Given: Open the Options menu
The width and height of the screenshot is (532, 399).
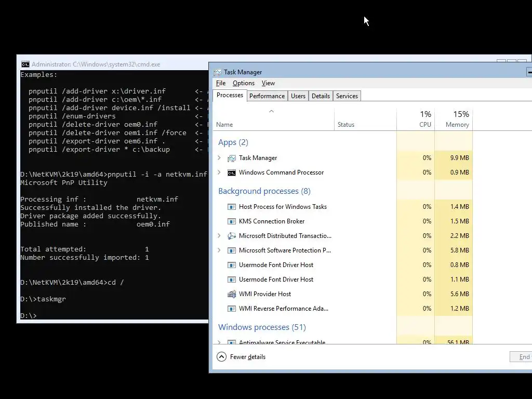Looking at the screenshot, I should 244,83.
